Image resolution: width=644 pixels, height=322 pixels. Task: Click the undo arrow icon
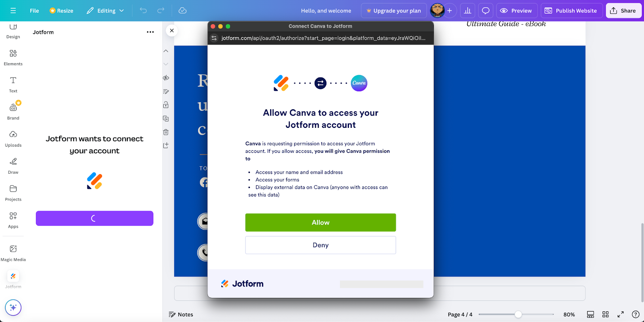tap(143, 10)
